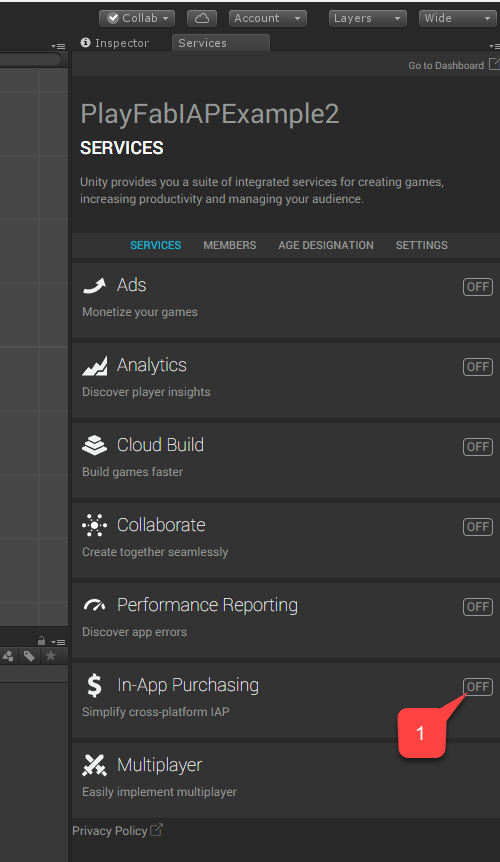Click the Multiplayer crossed swords icon
The image size is (500, 862).
coord(95,765)
